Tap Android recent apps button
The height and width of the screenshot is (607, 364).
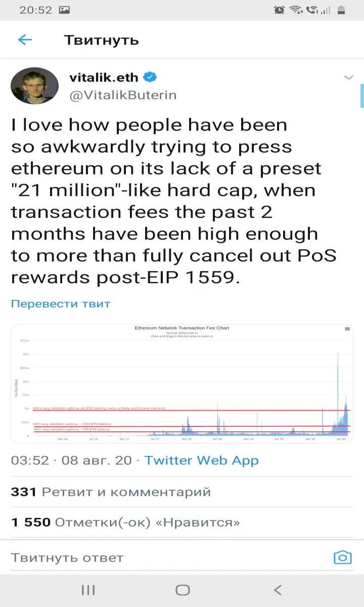pos(88,590)
